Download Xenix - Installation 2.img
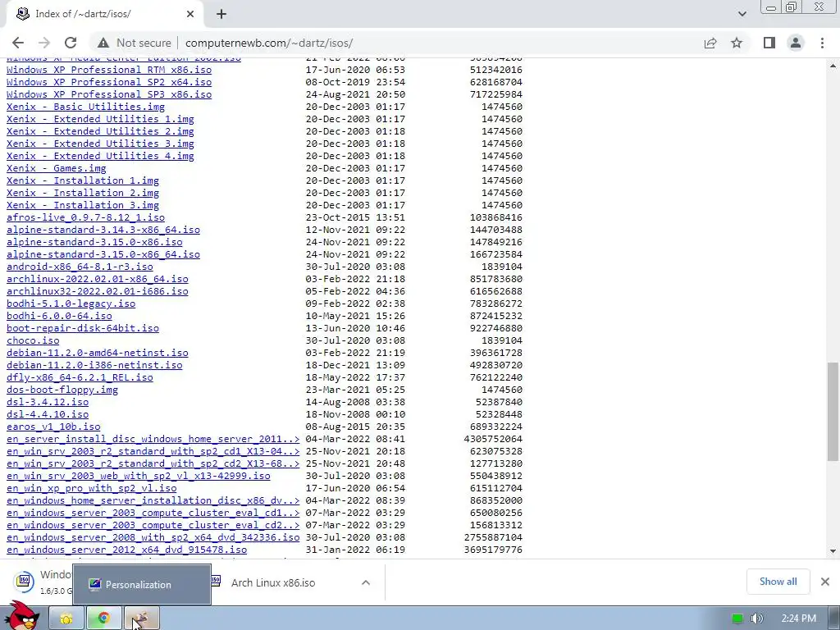 pyautogui.click(x=83, y=193)
